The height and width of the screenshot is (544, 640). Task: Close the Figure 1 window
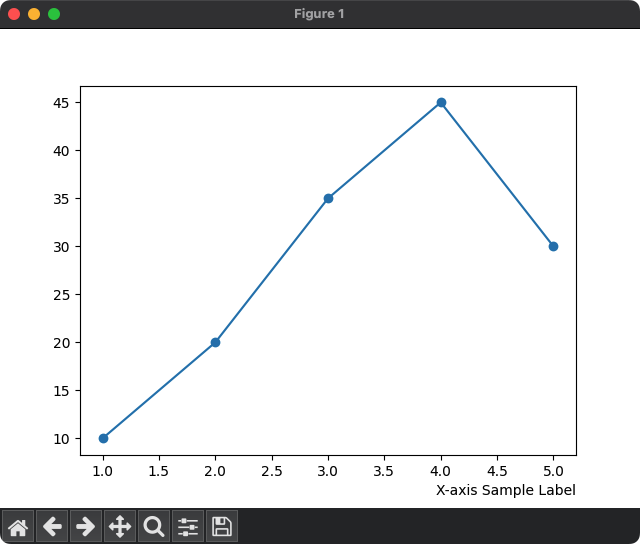click(x=14, y=14)
